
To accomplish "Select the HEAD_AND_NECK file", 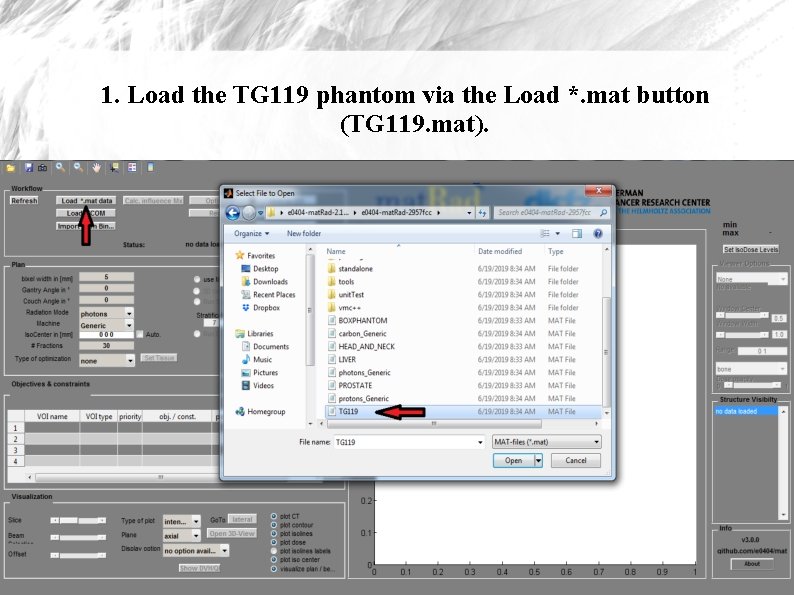I will tap(462, 346).
